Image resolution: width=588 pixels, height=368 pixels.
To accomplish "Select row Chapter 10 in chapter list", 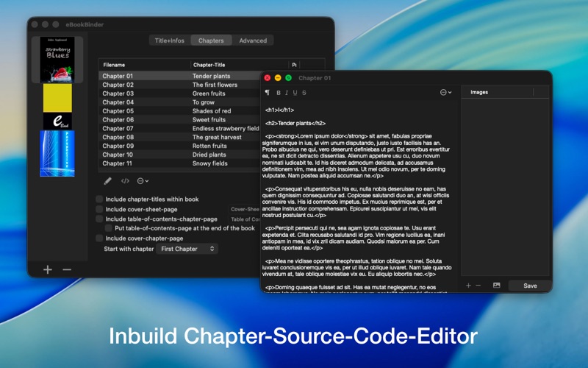I will click(x=179, y=155).
